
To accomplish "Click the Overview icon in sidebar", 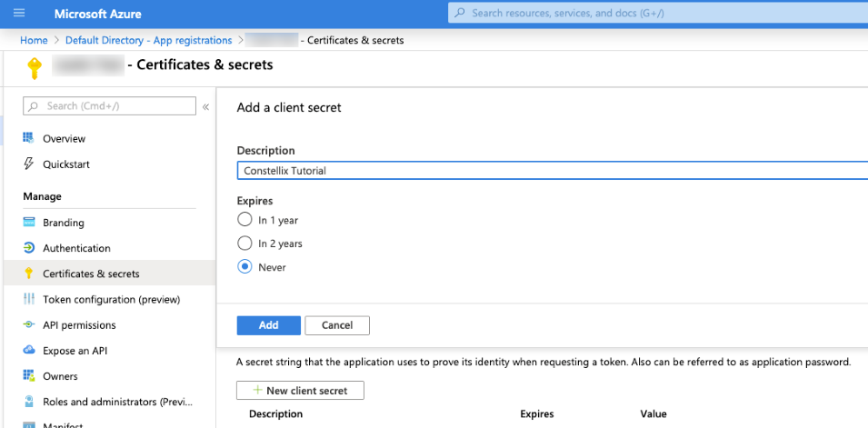I will click(x=29, y=138).
